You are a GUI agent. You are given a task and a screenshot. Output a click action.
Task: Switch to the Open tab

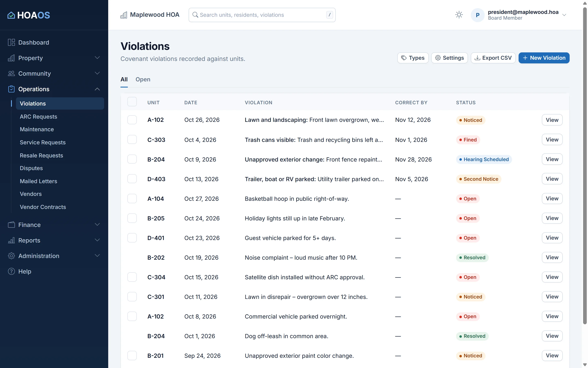143,79
